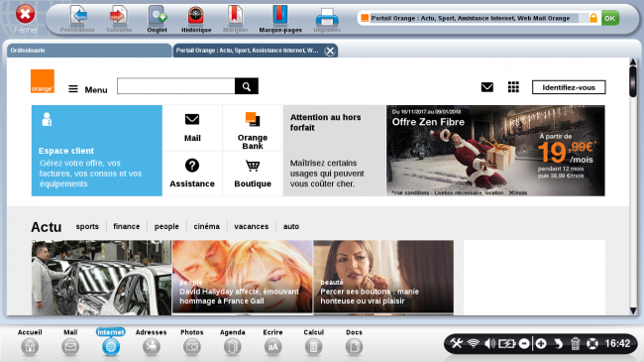Click the Wi-Fi tray icon
Screen dimensions: 644x362
point(474,343)
